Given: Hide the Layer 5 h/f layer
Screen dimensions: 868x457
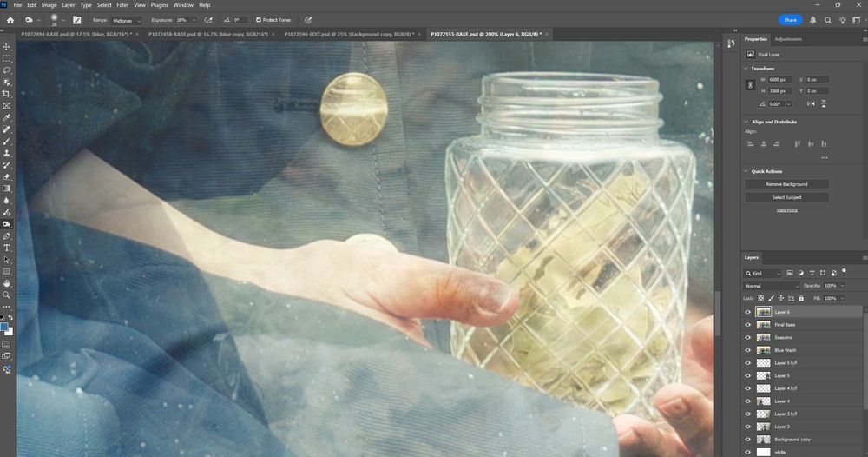Looking at the screenshot, I should [x=747, y=363].
